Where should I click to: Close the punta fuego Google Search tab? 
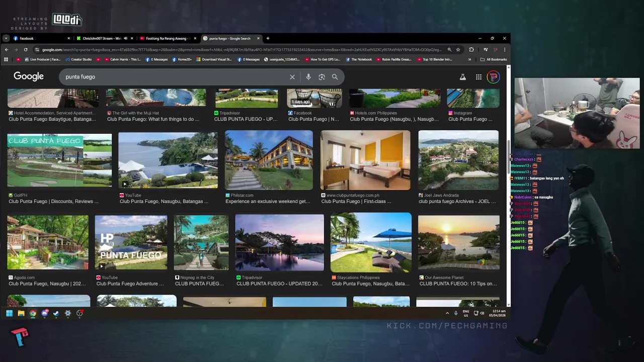(259, 38)
